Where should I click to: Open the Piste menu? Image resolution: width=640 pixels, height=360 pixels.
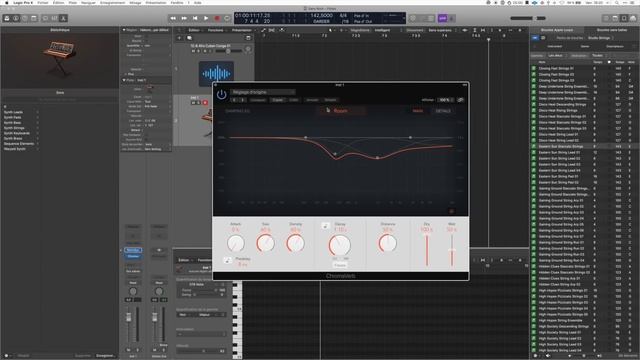pos(73,2)
